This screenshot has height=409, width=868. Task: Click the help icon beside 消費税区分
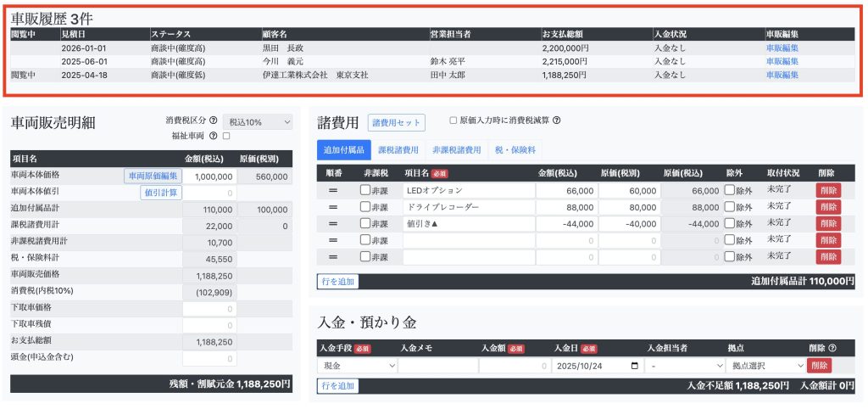(214, 121)
